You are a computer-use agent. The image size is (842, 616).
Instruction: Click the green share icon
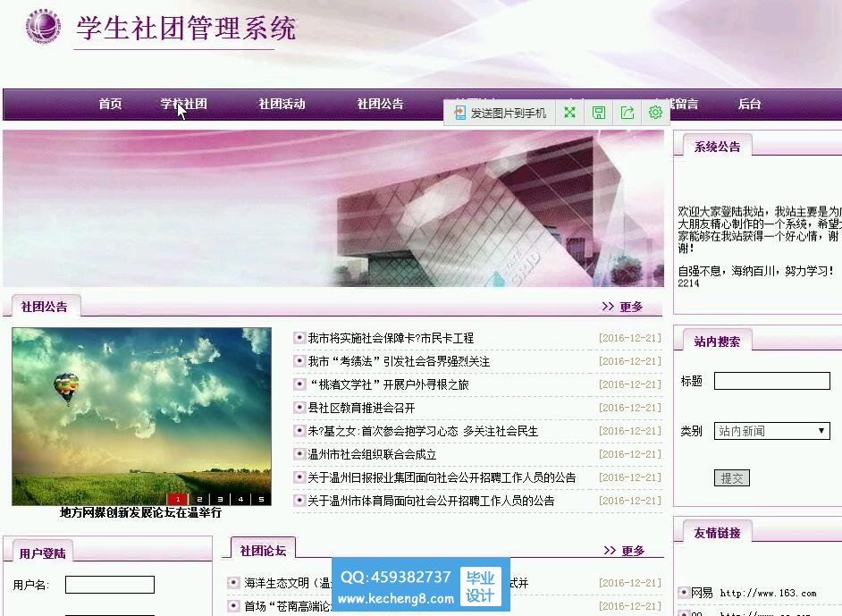pos(627,113)
